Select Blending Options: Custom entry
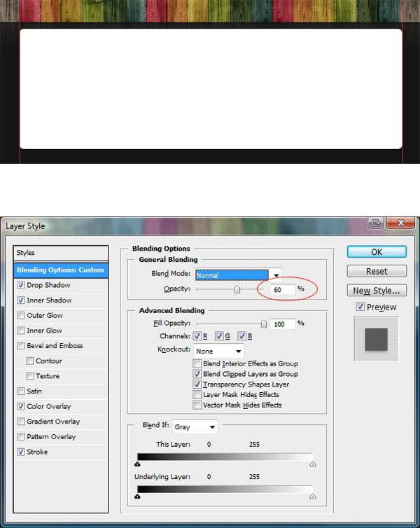This screenshot has height=528, width=420. (61, 270)
